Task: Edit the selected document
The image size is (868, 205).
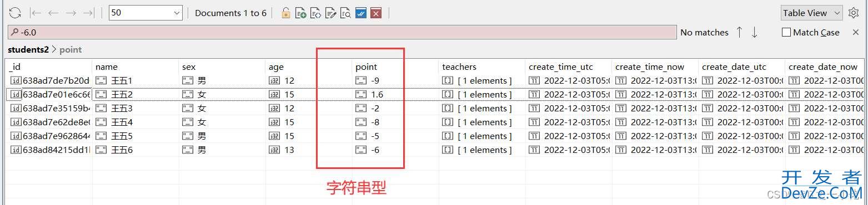Action: (x=330, y=13)
